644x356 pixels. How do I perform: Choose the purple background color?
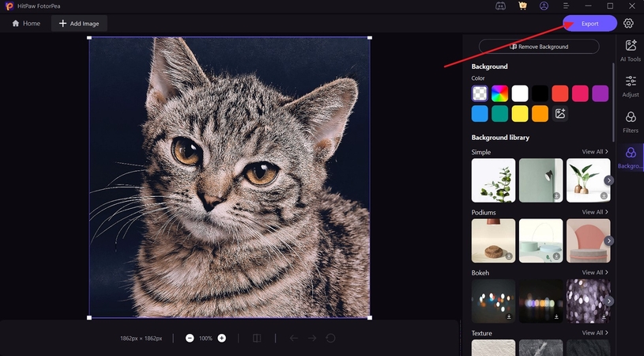coord(601,93)
